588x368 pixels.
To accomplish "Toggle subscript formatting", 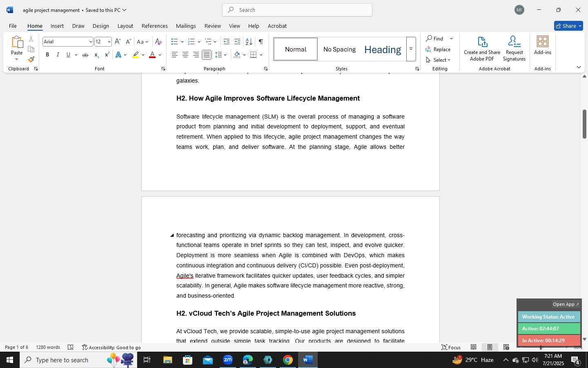I will point(96,55).
